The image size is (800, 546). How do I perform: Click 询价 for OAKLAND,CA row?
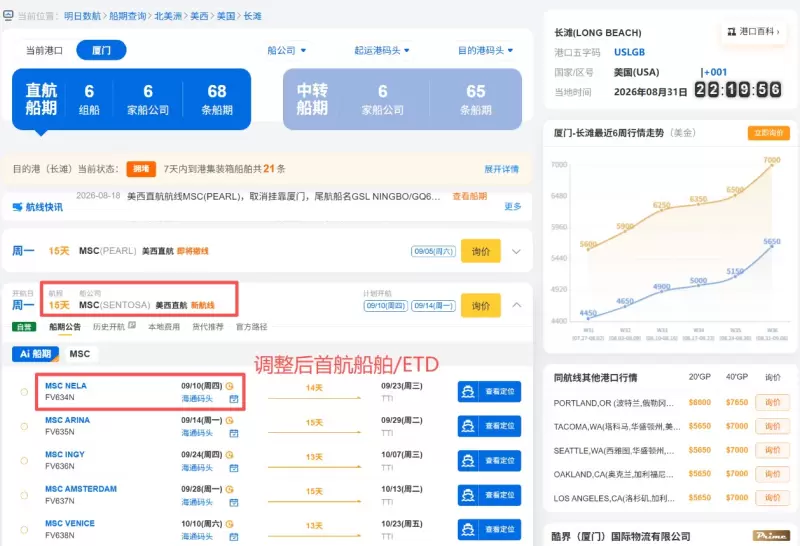coord(772,474)
